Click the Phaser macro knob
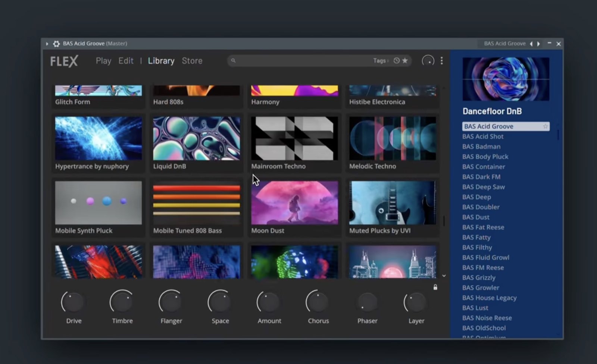597x364 pixels. pyautogui.click(x=367, y=302)
